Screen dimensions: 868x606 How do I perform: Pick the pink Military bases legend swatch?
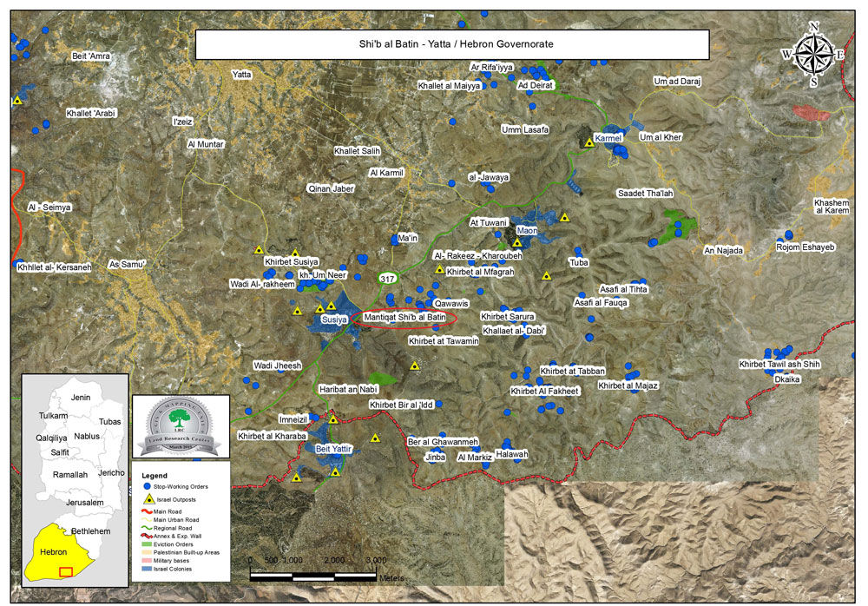(148, 559)
